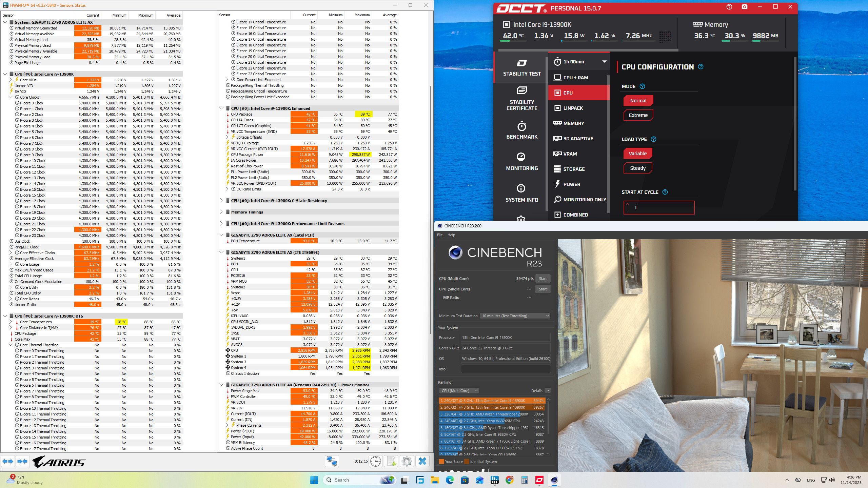This screenshot has height=488, width=868.
Task: Open HWiNFO sensor settings gear
Action: click(x=407, y=461)
